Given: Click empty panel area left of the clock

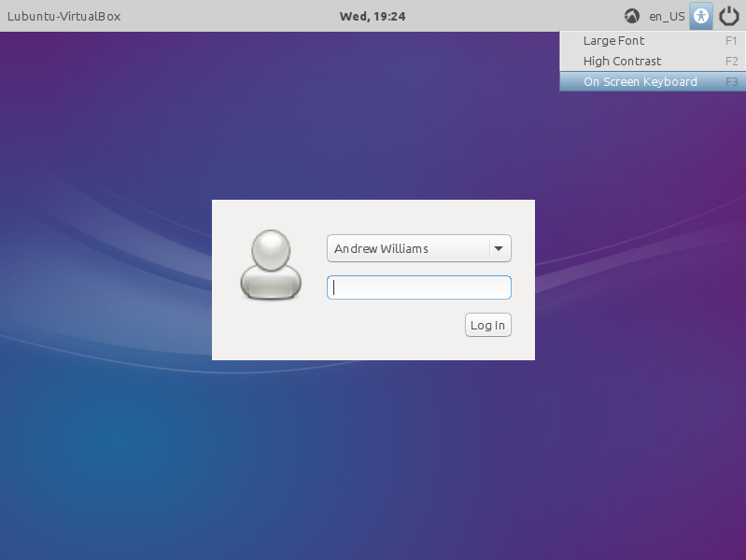Looking at the screenshot, I should pos(233,16).
